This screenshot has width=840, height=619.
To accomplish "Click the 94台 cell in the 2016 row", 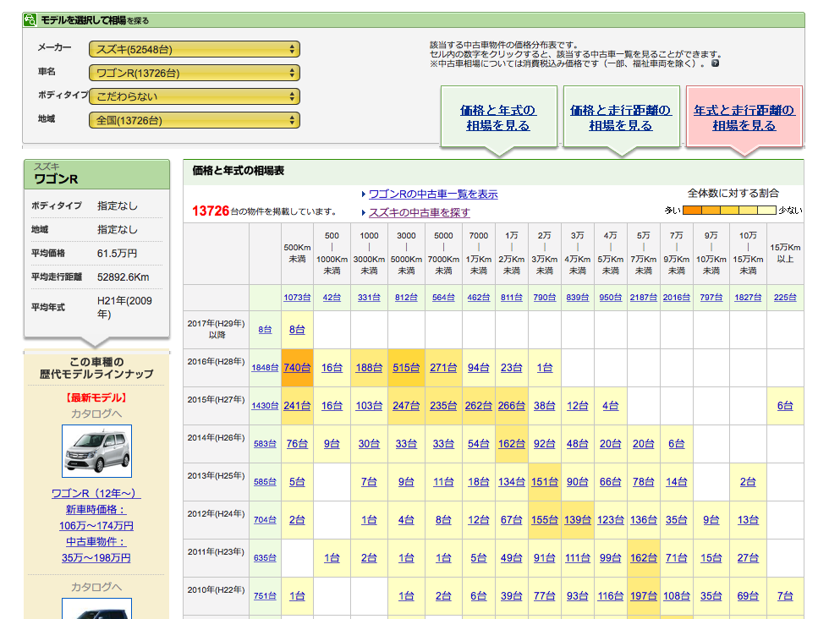I will coord(479,368).
